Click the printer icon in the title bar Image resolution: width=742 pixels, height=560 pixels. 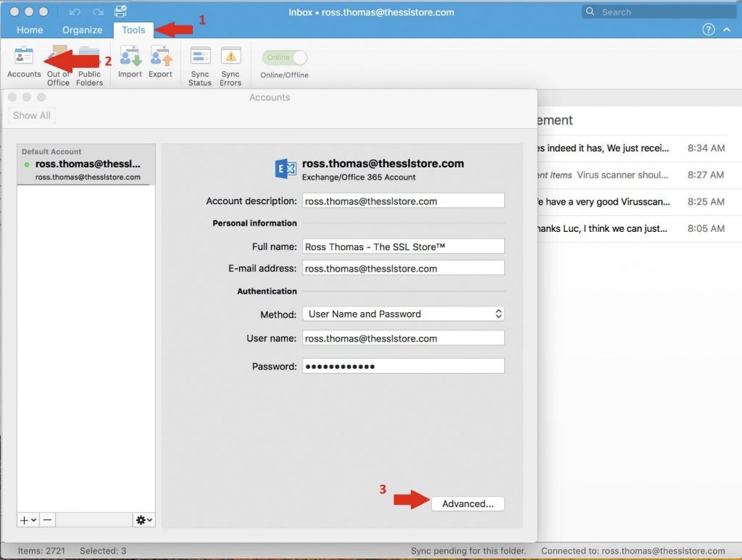[120, 11]
